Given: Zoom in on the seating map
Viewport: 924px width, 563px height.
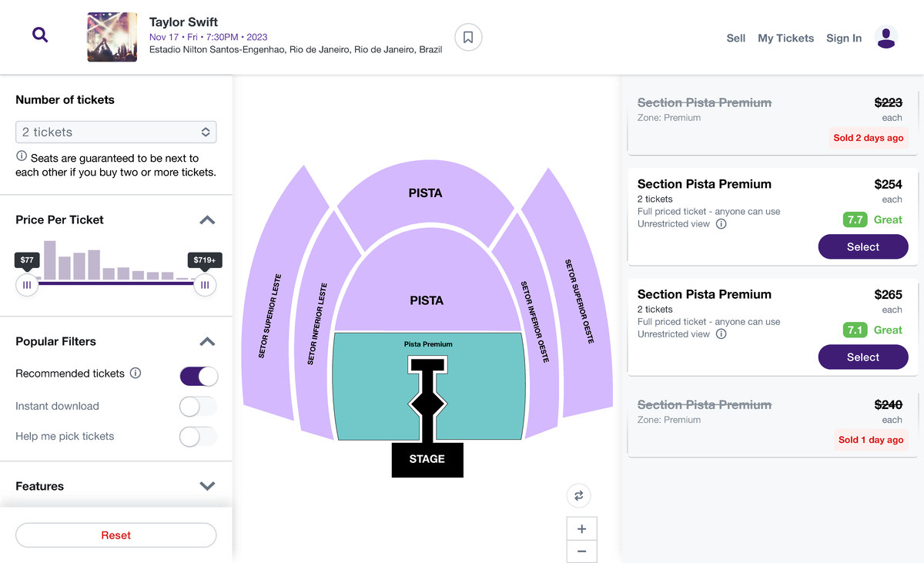Looking at the screenshot, I should coord(581,528).
